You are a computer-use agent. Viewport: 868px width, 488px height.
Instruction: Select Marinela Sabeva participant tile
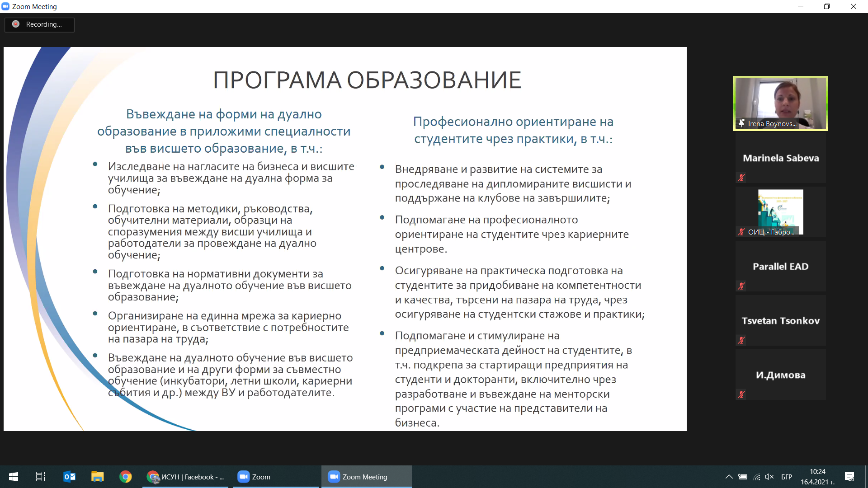tap(780, 158)
